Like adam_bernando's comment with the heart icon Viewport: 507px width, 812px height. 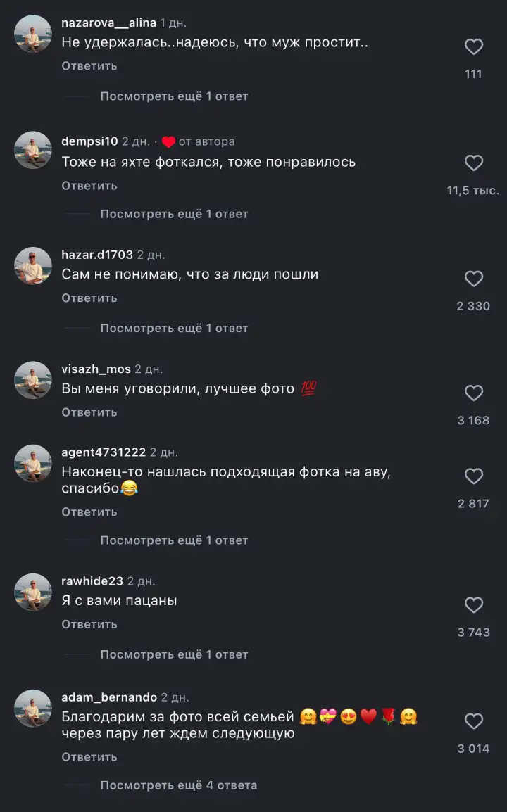tap(474, 720)
